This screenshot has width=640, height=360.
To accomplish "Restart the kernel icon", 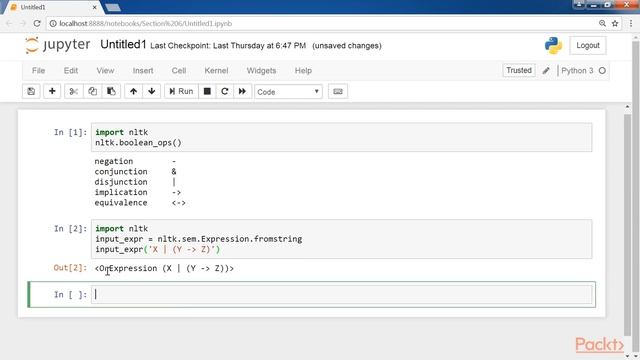I will click(224, 91).
